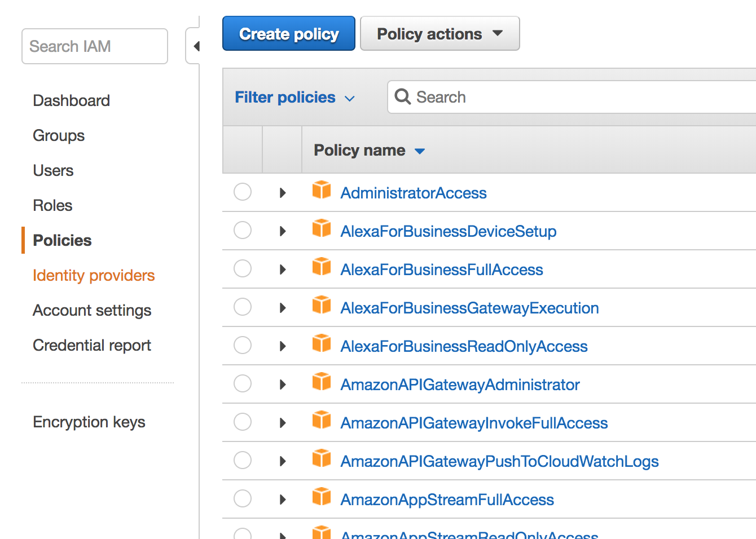The height and width of the screenshot is (539, 756).
Task: Open the AlexaForBusinessDeviceSetup policy link
Action: point(449,231)
